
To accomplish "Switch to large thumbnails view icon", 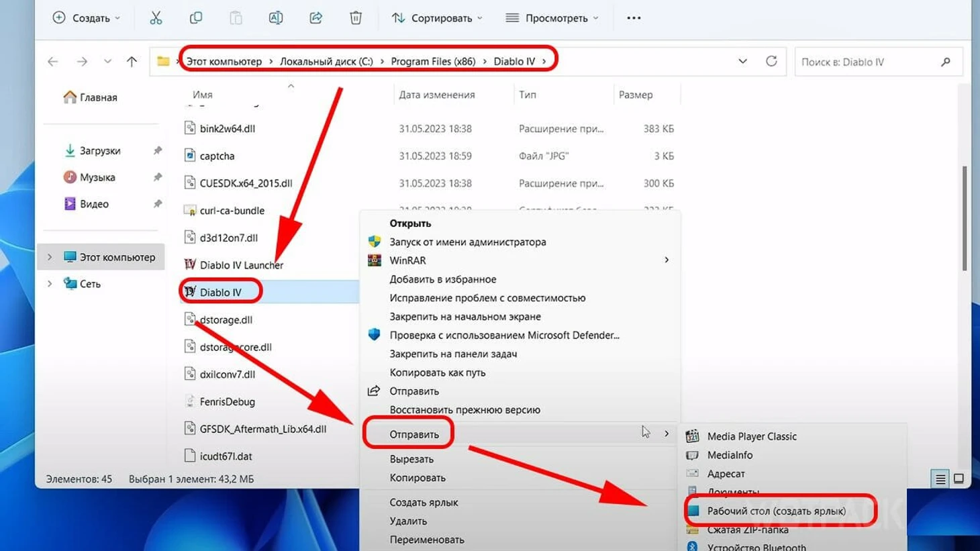I will coord(959,479).
